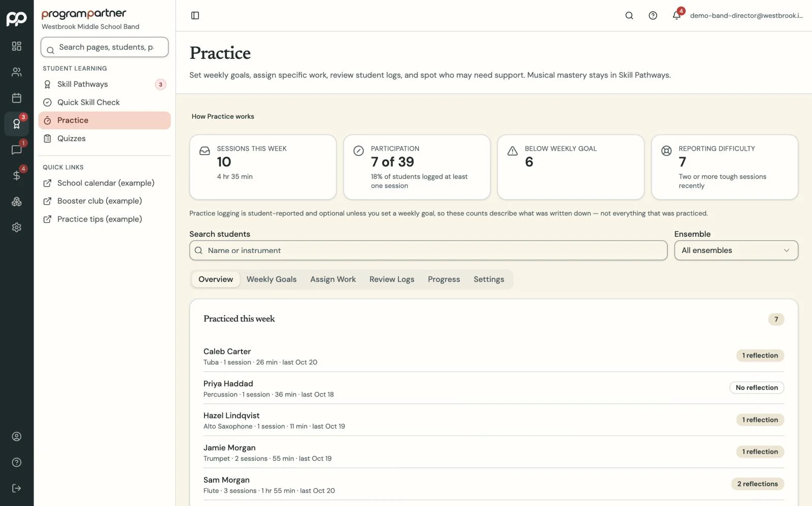Viewport: 812px width, 506px height.
Task: Open the people icon in left rail
Action: coord(17,72)
